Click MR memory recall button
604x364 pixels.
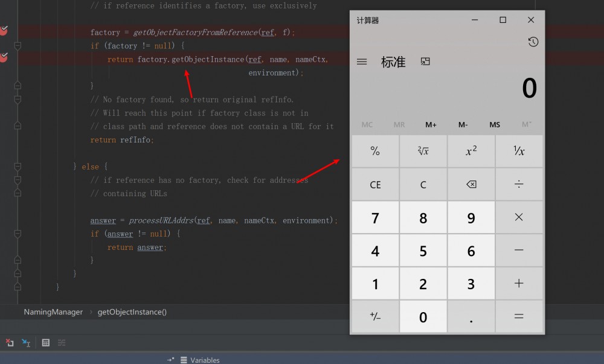399,125
